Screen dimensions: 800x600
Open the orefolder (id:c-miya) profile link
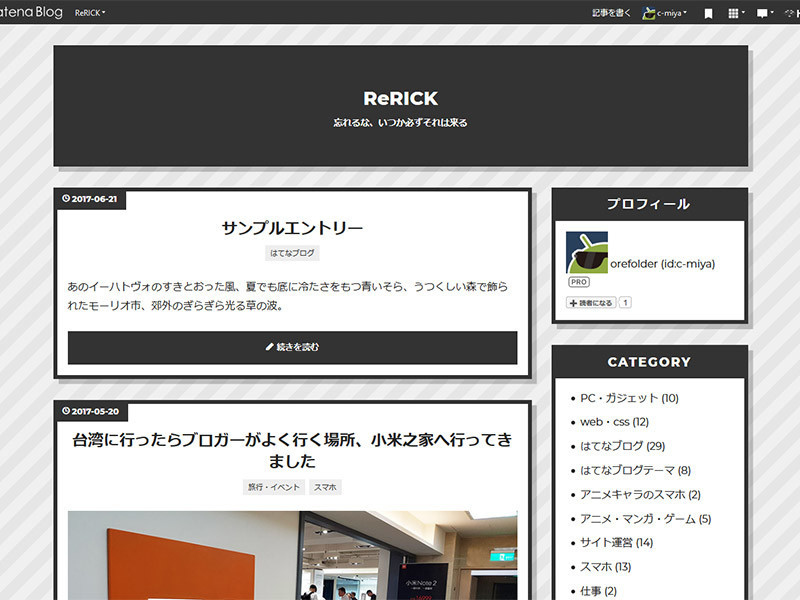pyautogui.click(x=663, y=264)
